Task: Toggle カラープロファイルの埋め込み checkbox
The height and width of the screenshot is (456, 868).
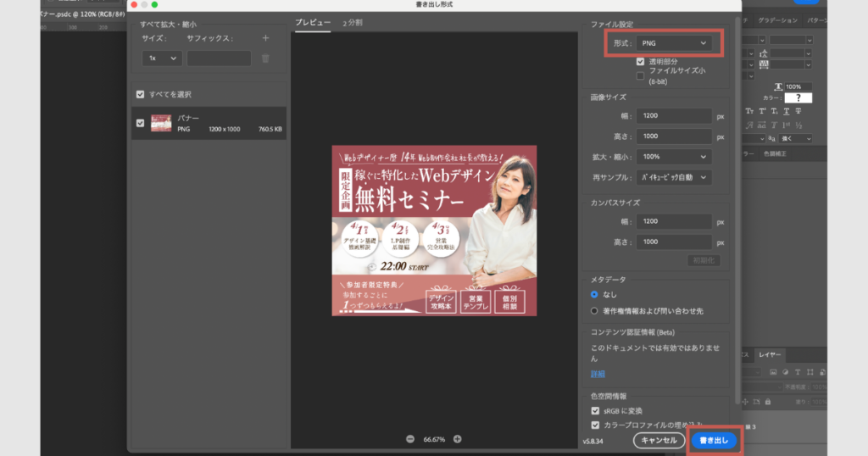Action: [x=595, y=425]
